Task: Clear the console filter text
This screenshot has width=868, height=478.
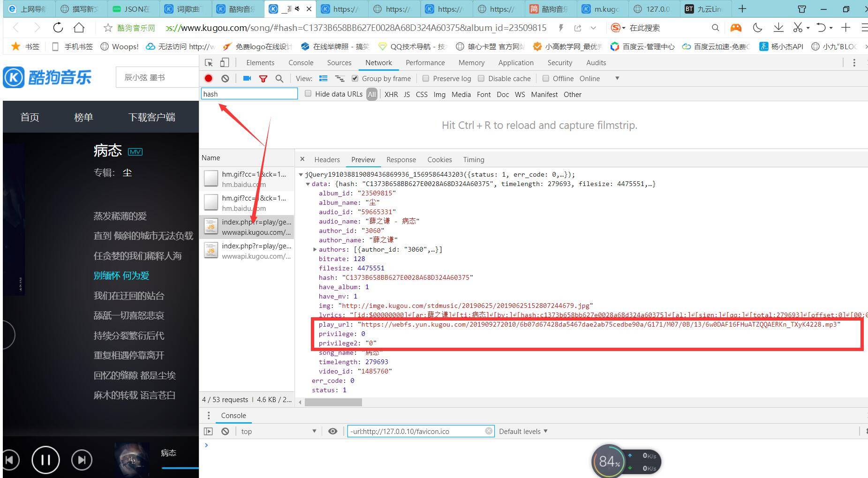Action: [489, 431]
